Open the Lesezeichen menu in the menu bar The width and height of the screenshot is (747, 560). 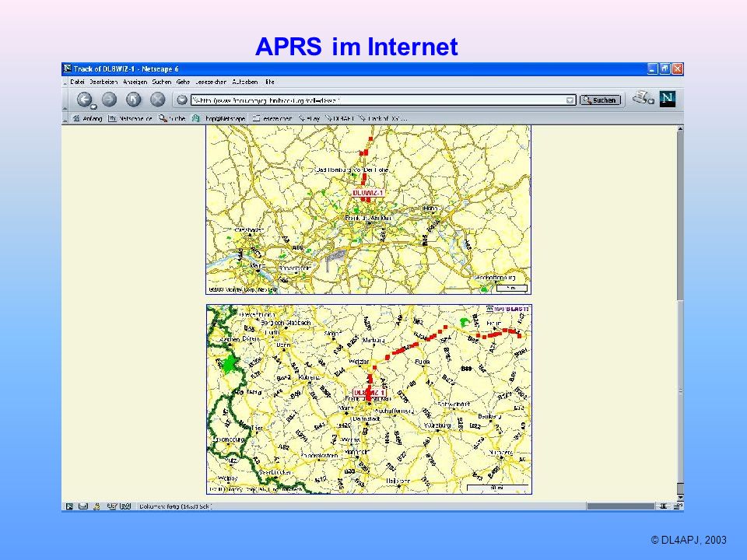click(211, 82)
